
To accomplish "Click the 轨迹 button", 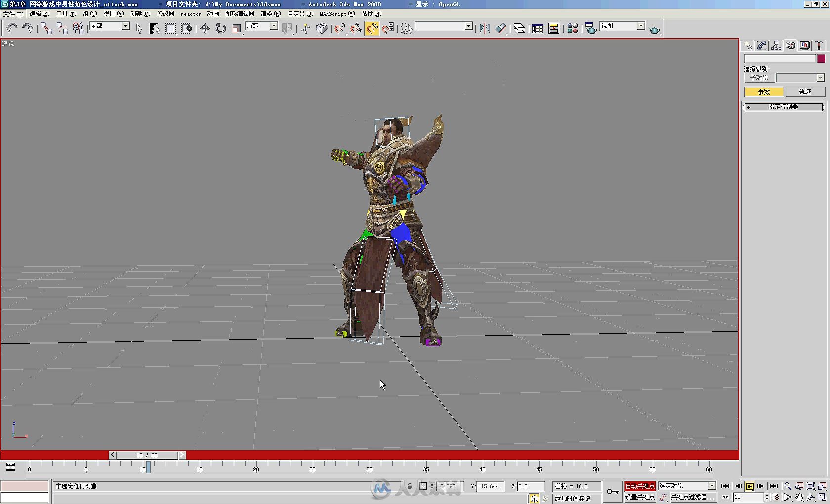I will (805, 92).
